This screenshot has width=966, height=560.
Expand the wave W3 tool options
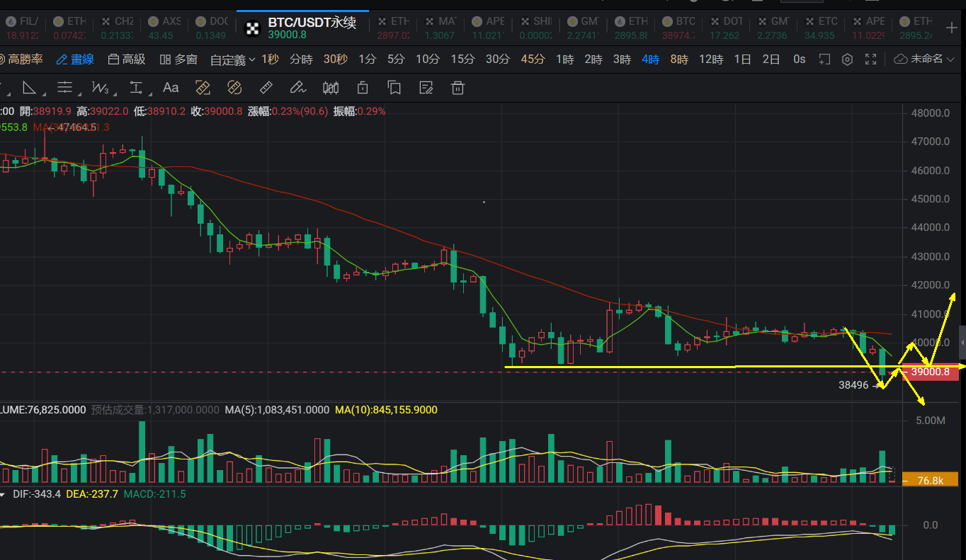pyautogui.click(x=101, y=88)
